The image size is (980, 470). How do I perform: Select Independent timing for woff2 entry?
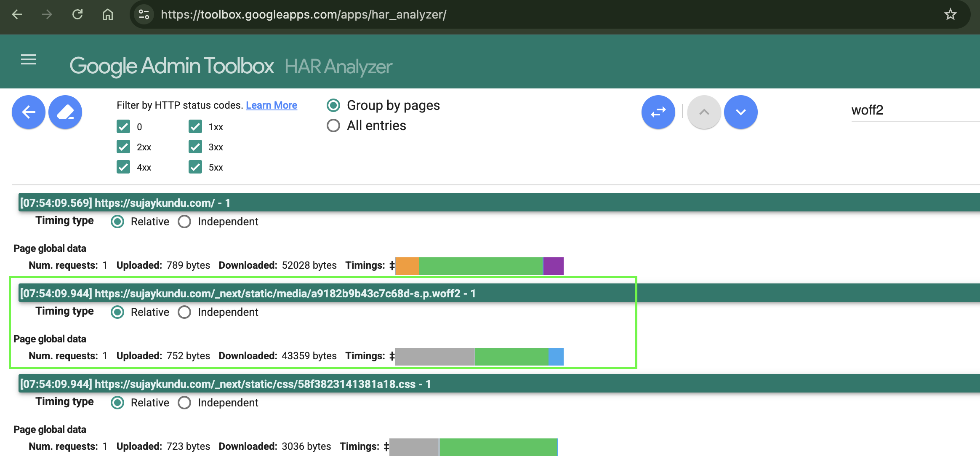pyautogui.click(x=184, y=312)
